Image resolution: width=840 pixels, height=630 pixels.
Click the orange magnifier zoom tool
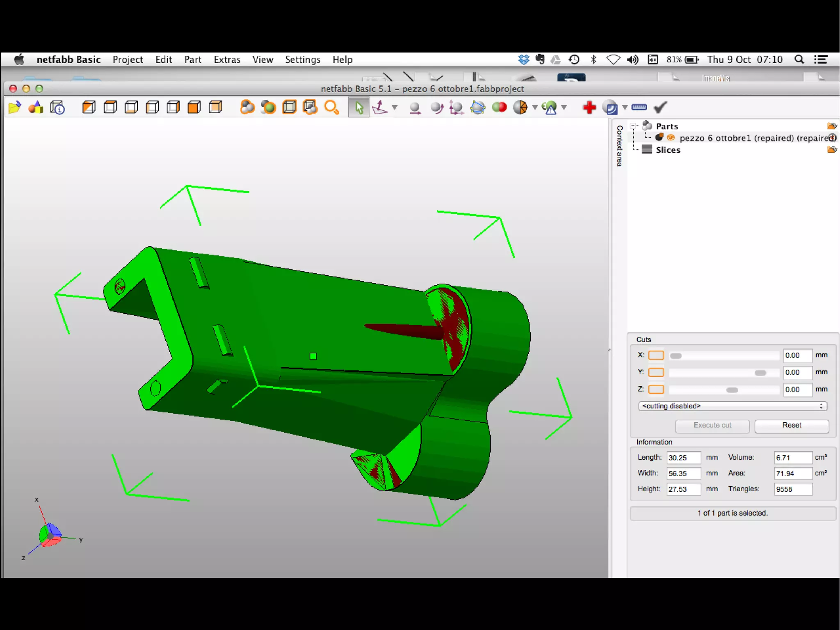coord(331,108)
